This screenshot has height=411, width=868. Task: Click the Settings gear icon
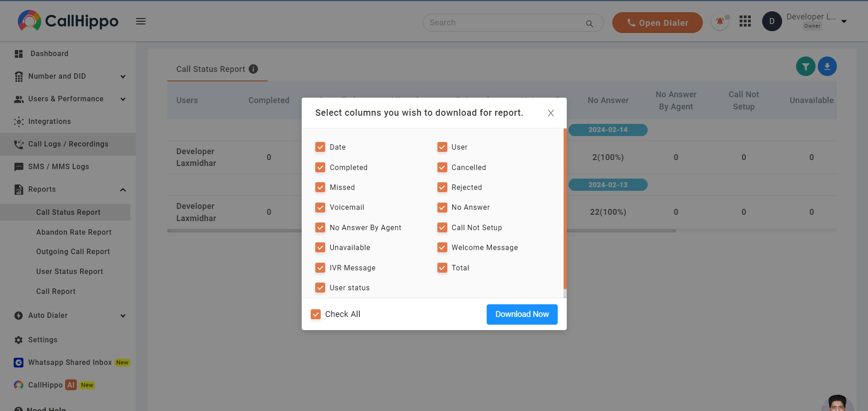pos(19,340)
